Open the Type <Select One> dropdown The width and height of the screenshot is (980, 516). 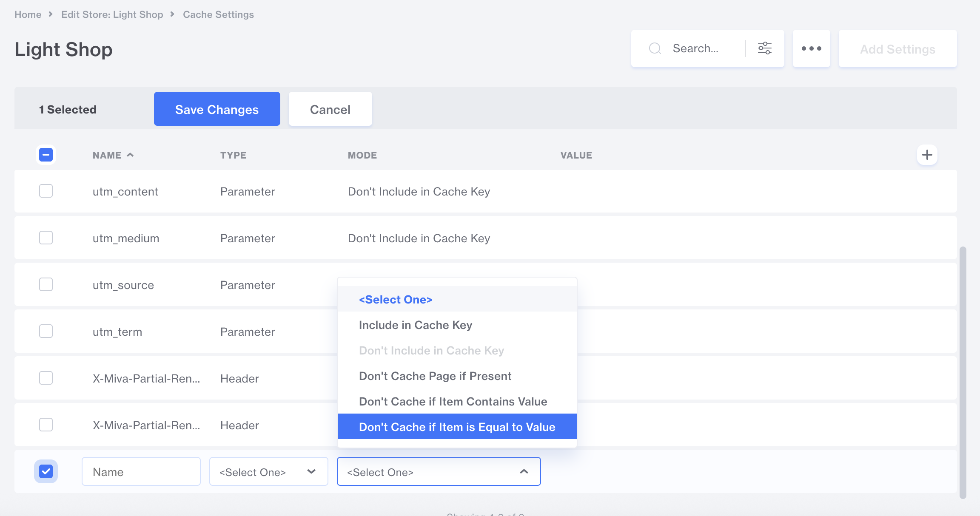269,471
